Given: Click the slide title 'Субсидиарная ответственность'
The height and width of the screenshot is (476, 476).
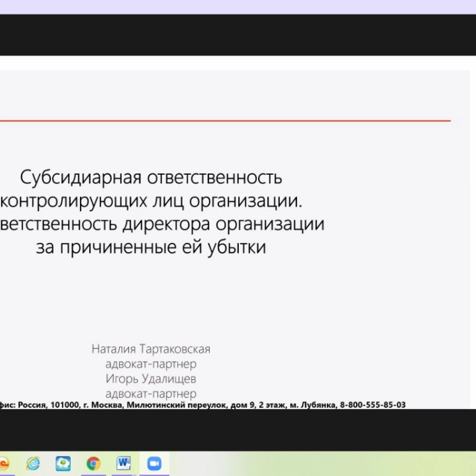Looking at the screenshot, I should 151,177.
